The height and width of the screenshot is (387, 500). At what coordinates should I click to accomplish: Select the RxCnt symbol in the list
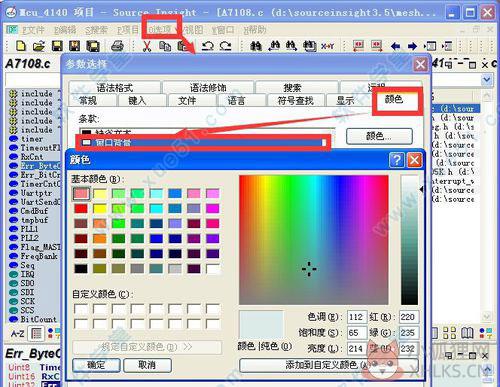(x=32, y=157)
